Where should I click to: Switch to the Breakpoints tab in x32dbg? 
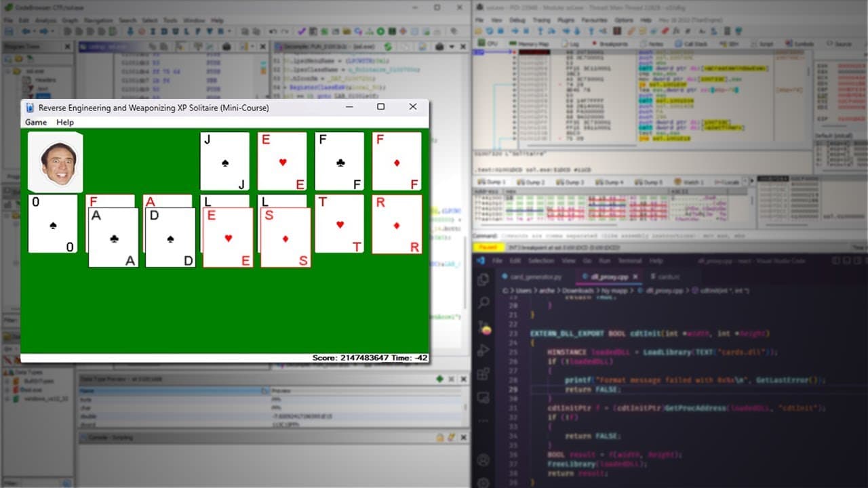[610, 43]
